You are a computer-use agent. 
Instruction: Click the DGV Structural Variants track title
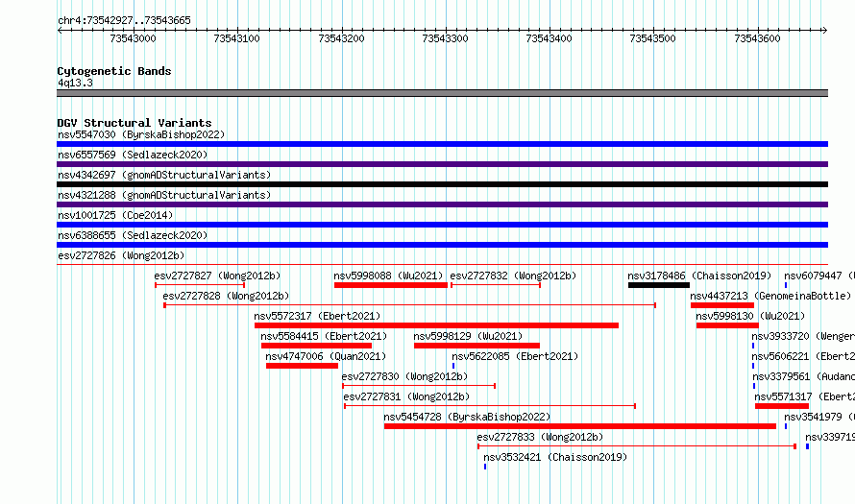[134, 123]
